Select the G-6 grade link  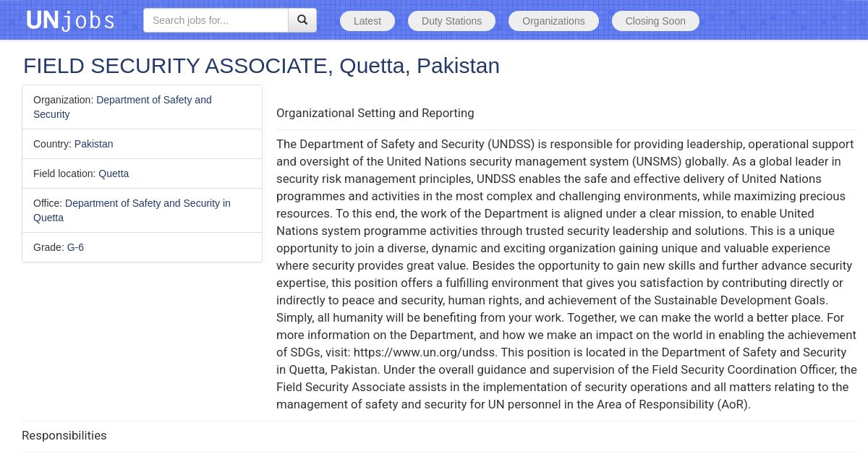[75, 247]
